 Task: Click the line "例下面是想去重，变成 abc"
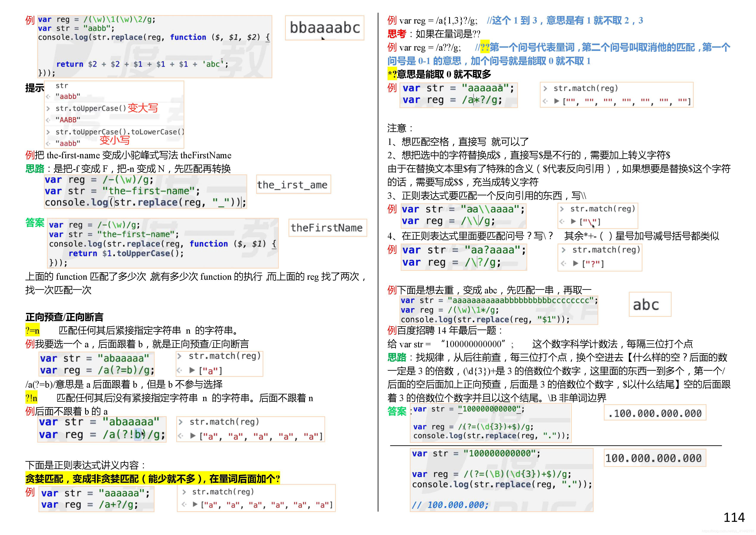click(489, 290)
